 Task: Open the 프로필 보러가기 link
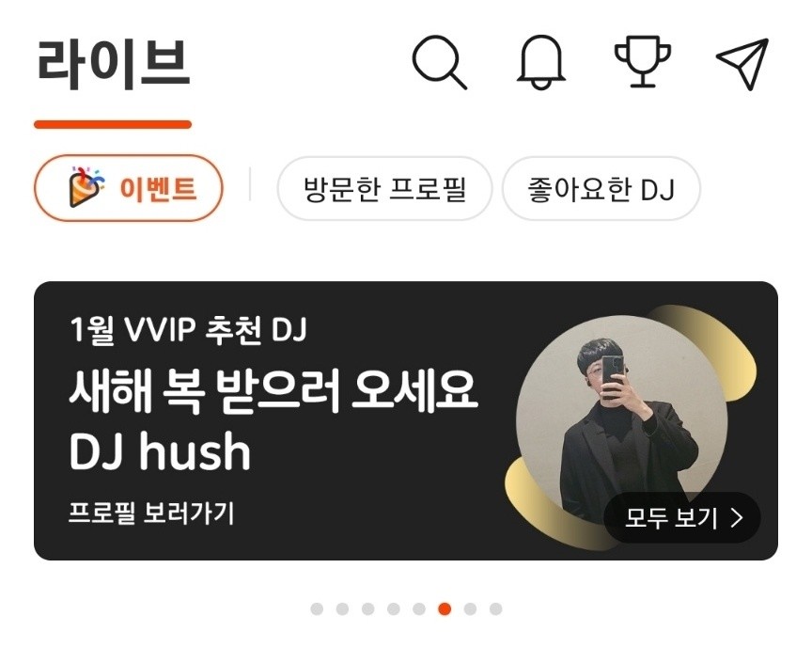(151, 513)
